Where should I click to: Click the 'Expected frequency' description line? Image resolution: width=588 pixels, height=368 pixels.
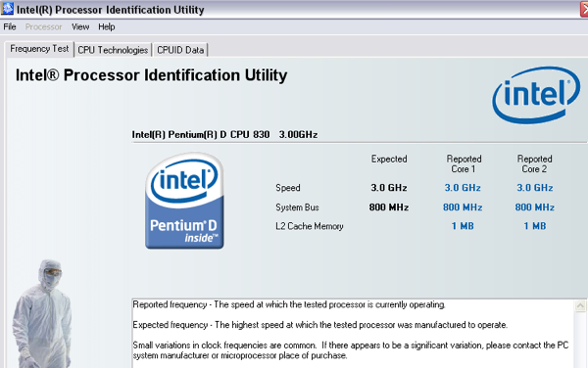pyautogui.click(x=319, y=325)
